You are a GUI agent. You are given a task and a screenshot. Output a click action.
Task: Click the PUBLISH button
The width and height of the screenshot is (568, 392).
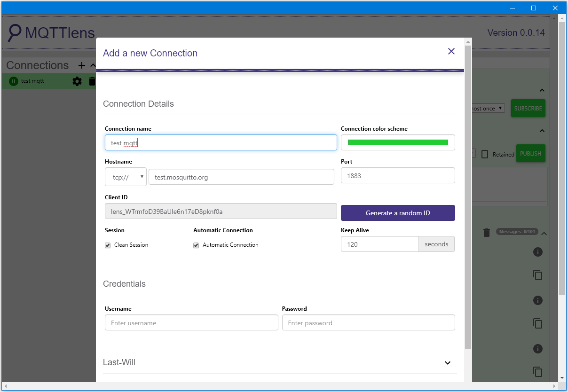[531, 154]
